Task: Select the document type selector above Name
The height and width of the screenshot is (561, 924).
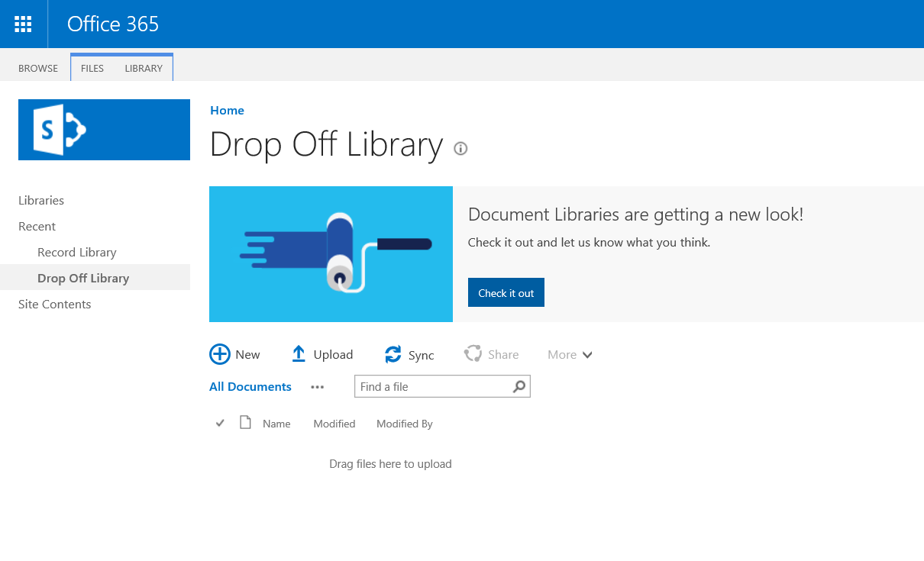Action: point(245,422)
